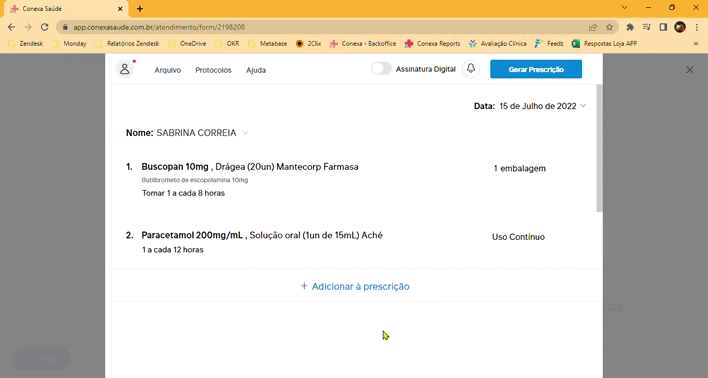
Task: Open the media control icon in Chrome toolbar
Action: pyautogui.click(x=647, y=27)
